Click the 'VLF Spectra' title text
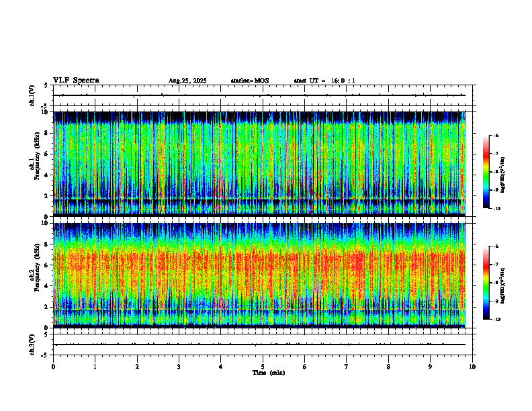This screenshot has height=411, width=532. 76,81
